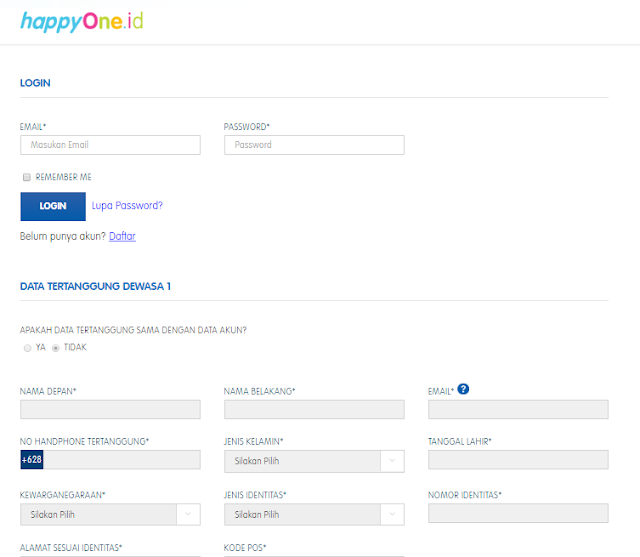The width and height of the screenshot is (640, 557).
Task: Click the Nomor Identitas input field
Action: coord(518,513)
